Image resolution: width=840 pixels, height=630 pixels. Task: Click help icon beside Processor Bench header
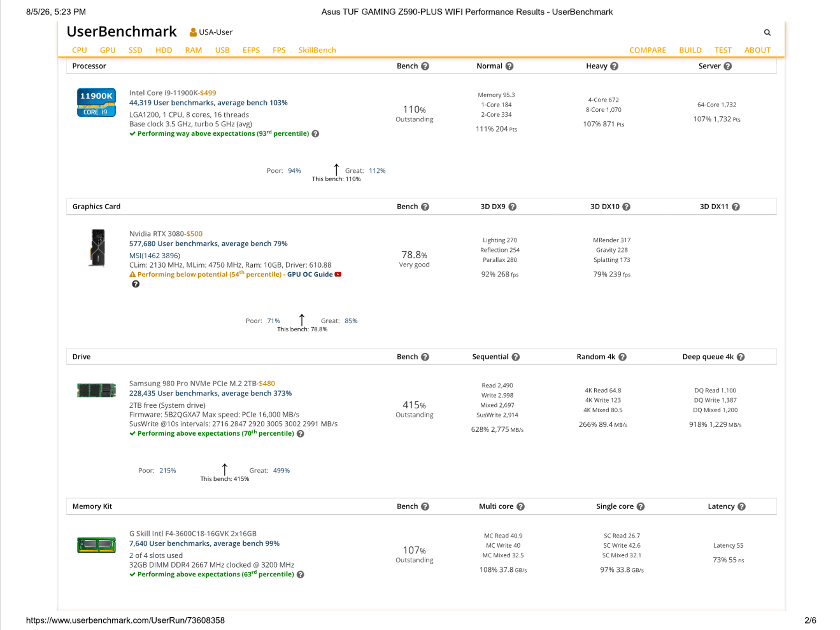[425, 66]
